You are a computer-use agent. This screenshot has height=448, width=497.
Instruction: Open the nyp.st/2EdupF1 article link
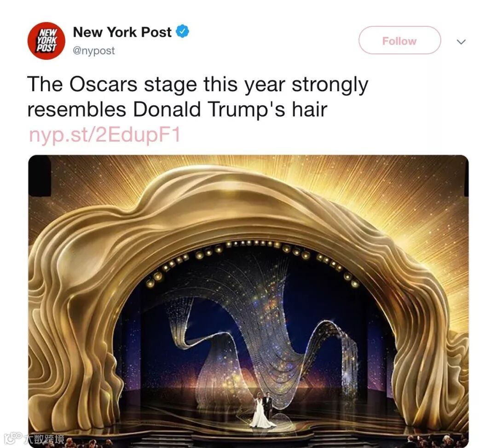104,134
